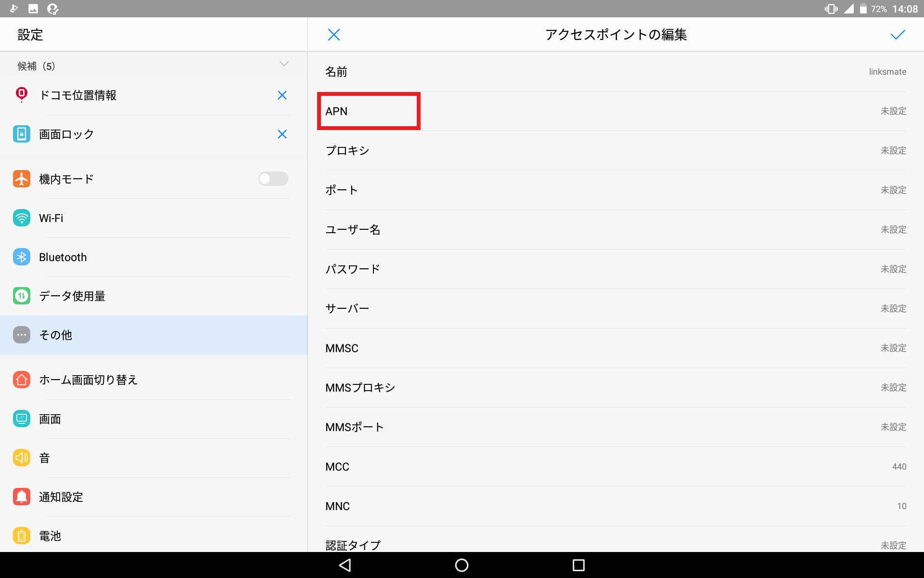This screenshot has height=578, width=924.
Task: Tap the 通知設定 bell icon
Action: point(22,497)
